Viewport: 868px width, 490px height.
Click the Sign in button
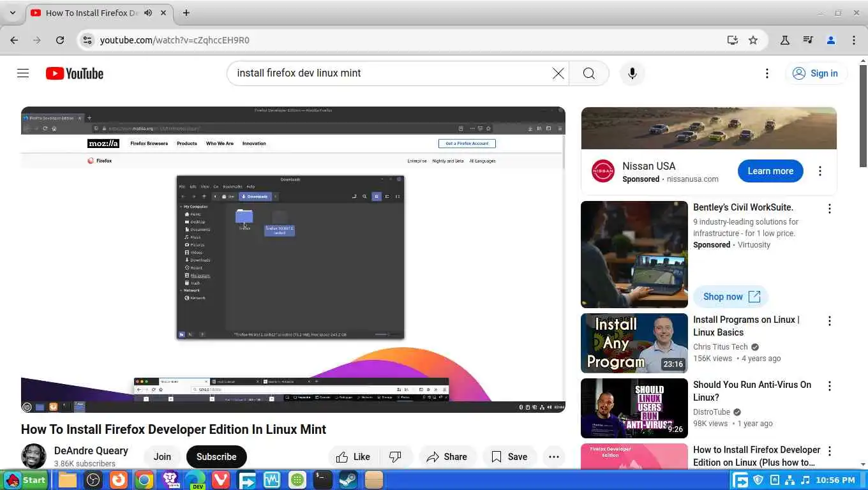coord(816,73)
